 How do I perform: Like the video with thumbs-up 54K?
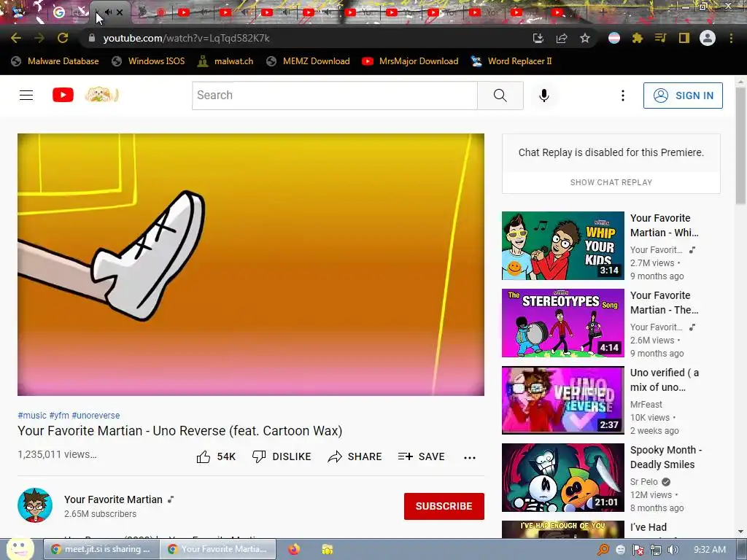(x=216, y=456)
